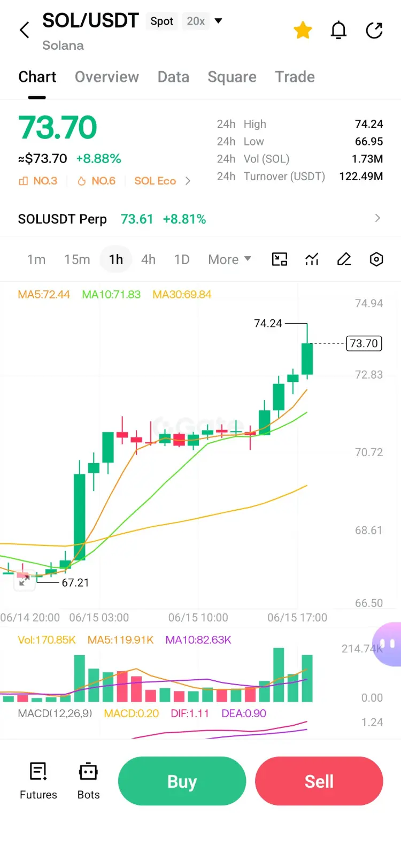
Task: Tap the DEA:0.90 value
Action: [244, 713]
